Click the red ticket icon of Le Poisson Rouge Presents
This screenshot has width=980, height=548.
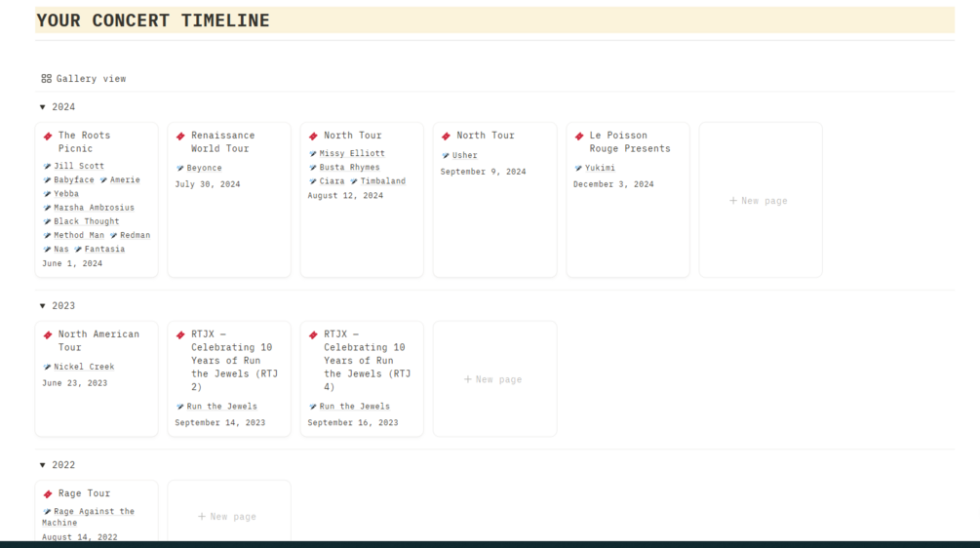[x=579, y=137]
